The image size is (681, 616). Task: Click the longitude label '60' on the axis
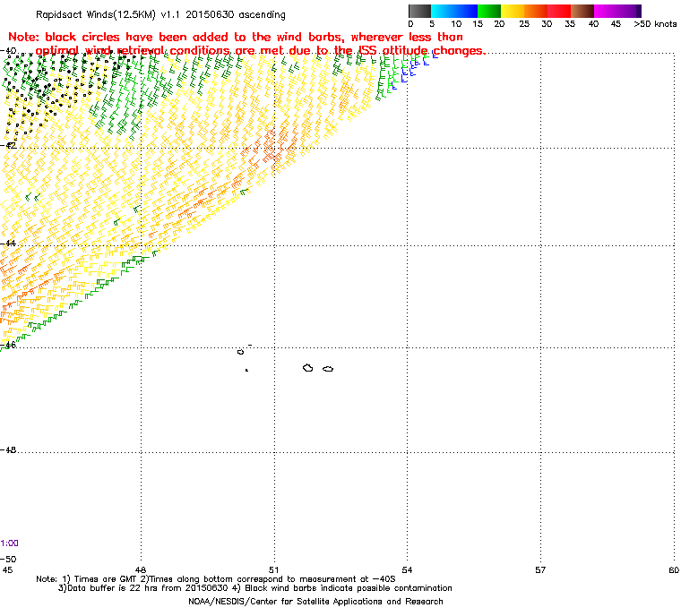pyautogui.click(x=674, y=569)
